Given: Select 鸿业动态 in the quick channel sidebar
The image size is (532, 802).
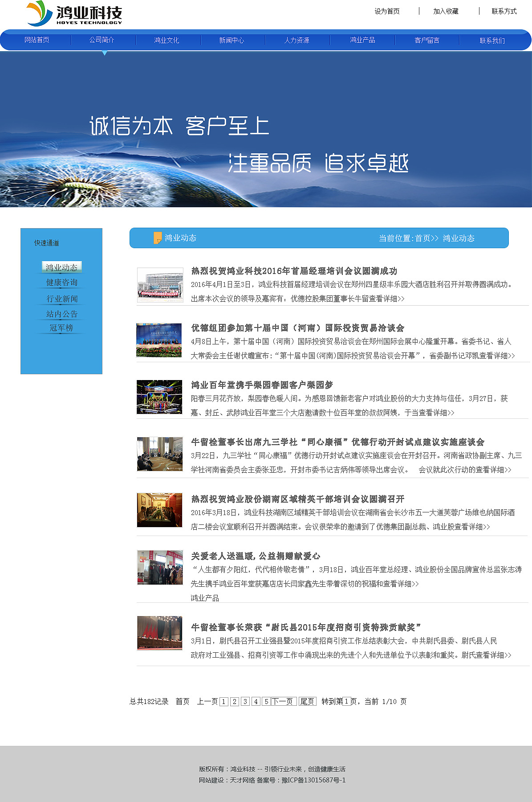Looking at the screenshot, I should pos(62,267).
